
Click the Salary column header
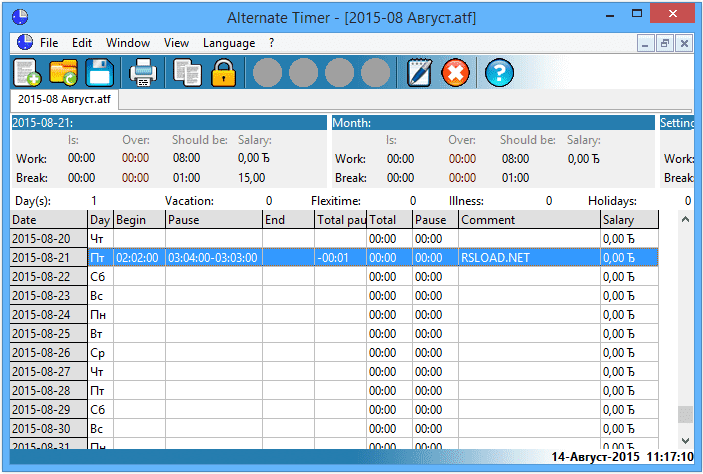[628, 219]
